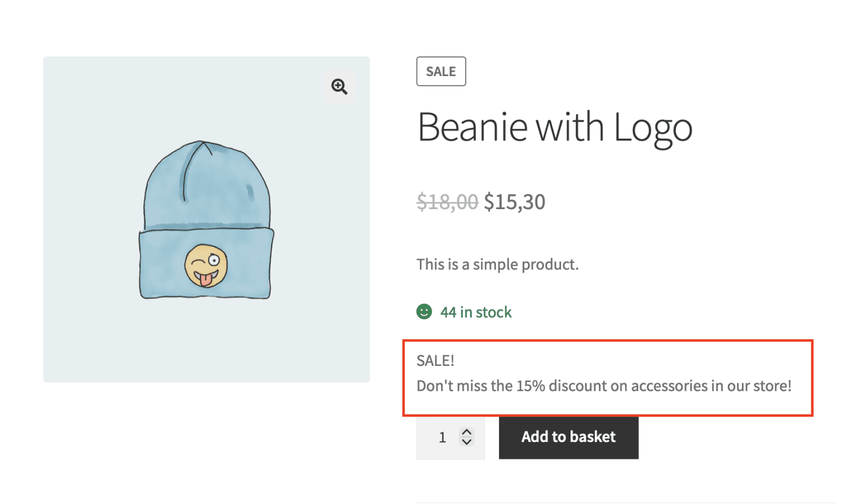The width and height of the screenshot is (866, 504).
Task: Click the crossed-out $18,00 price
Action: point(447,202)
